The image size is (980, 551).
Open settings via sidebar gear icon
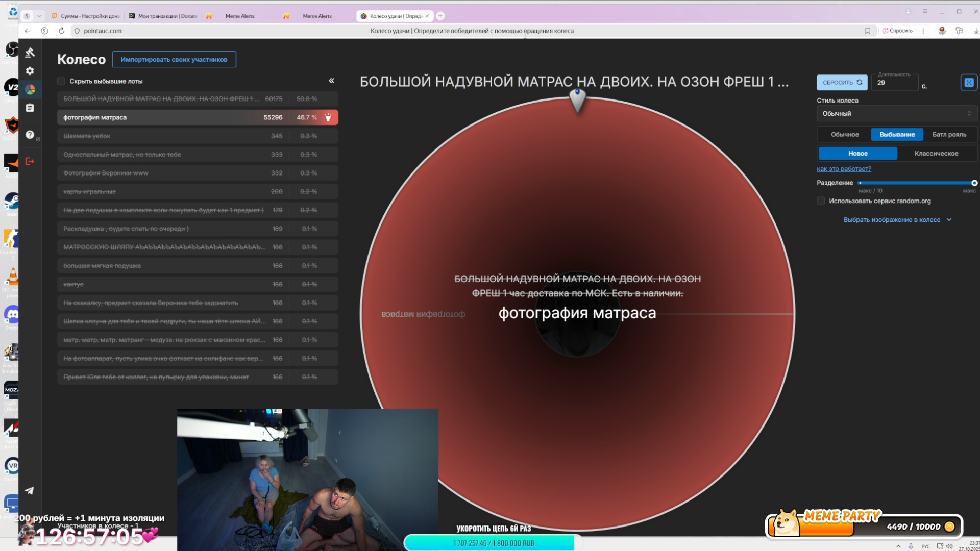tap(30, 71)
